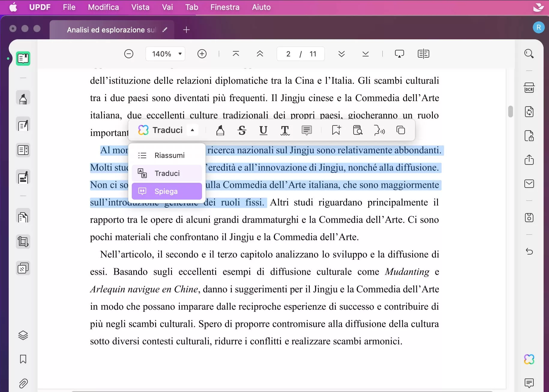Apply highlight from the floating toolbar
The image size is (549, 392).
(220, 130)
